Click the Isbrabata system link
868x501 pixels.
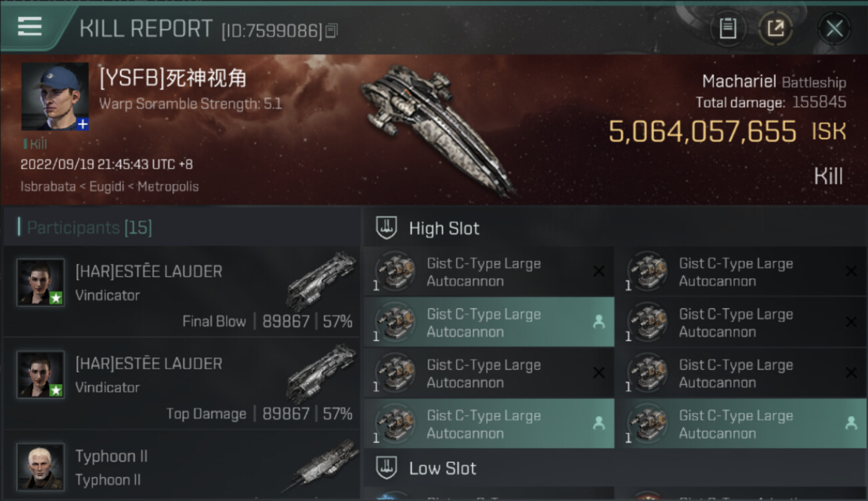point(47,186)
